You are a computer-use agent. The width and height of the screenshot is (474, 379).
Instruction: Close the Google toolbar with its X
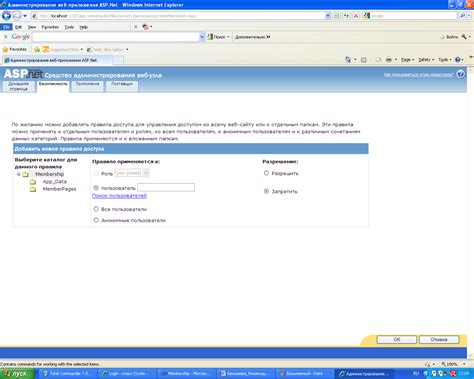(5, 37)
